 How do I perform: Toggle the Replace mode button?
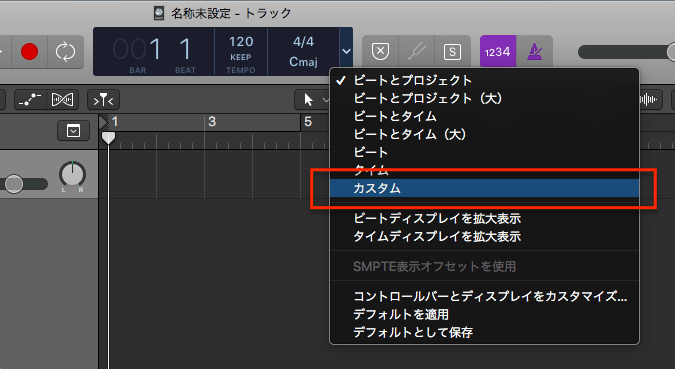381,52
